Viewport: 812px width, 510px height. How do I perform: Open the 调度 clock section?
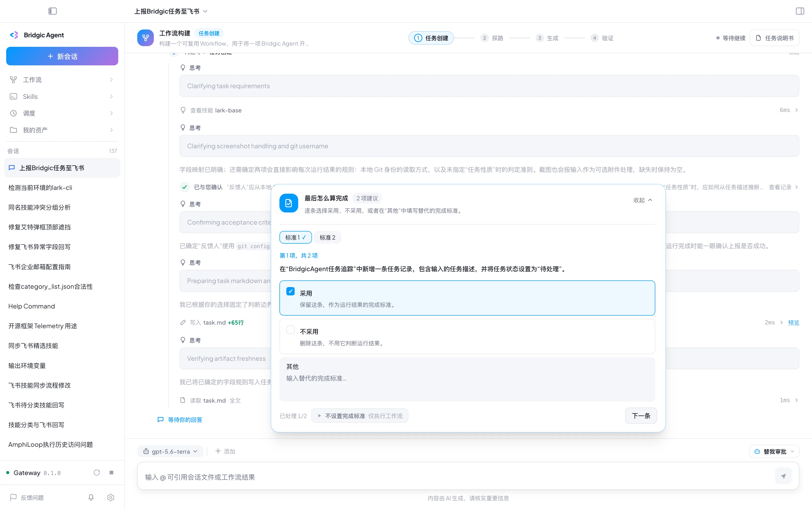click(x=62, y=113)
